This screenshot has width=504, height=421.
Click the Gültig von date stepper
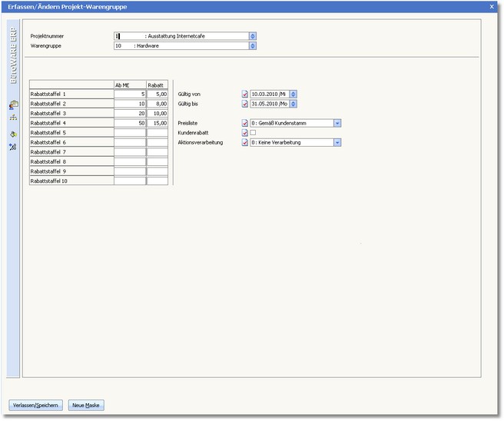[293, 94]
